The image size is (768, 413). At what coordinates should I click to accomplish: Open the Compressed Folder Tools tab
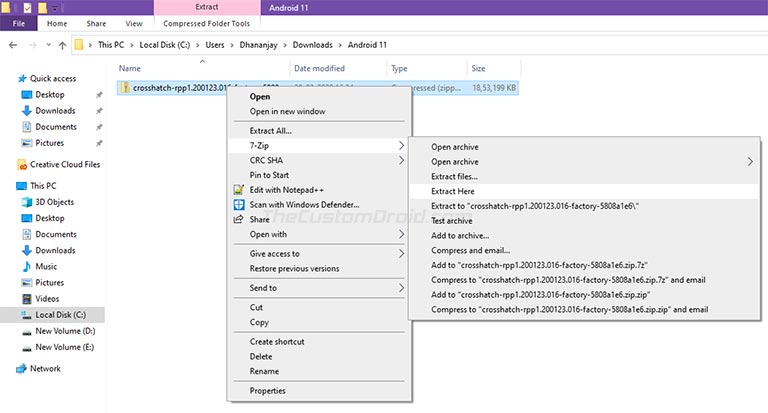[x=206, y=24]
